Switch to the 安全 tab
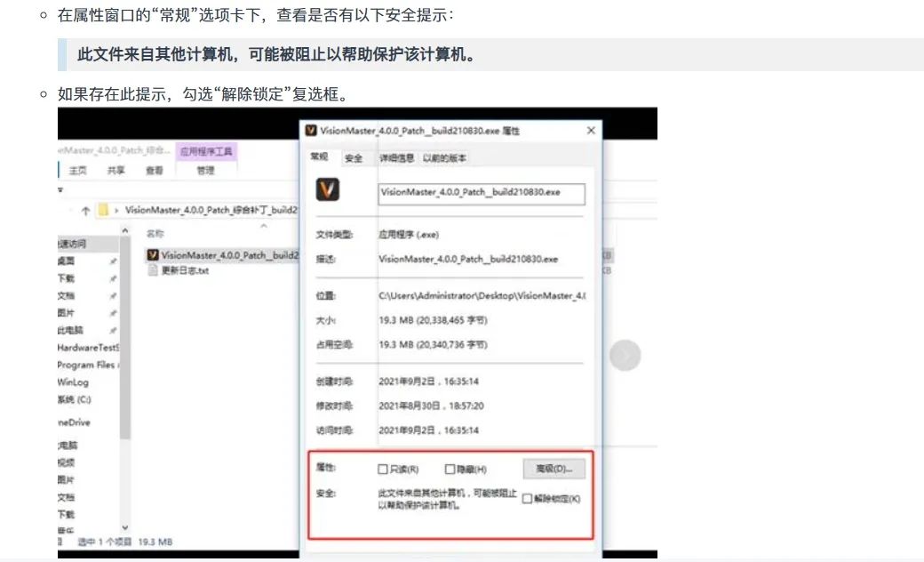Viewport: 924px width, 562px height. 354,158
